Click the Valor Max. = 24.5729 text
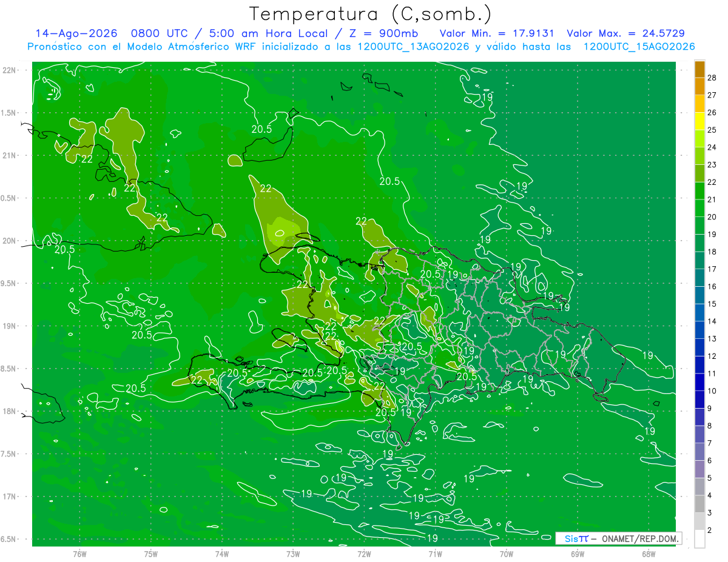Screen dimensions: 728x562 [625, 33]
